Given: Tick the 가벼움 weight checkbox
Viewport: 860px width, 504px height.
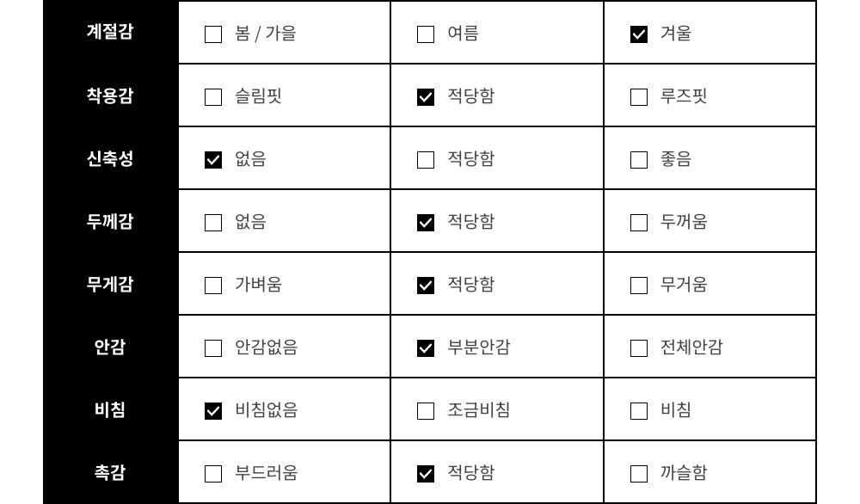Looking at the screenshot, I should point(212,286).
